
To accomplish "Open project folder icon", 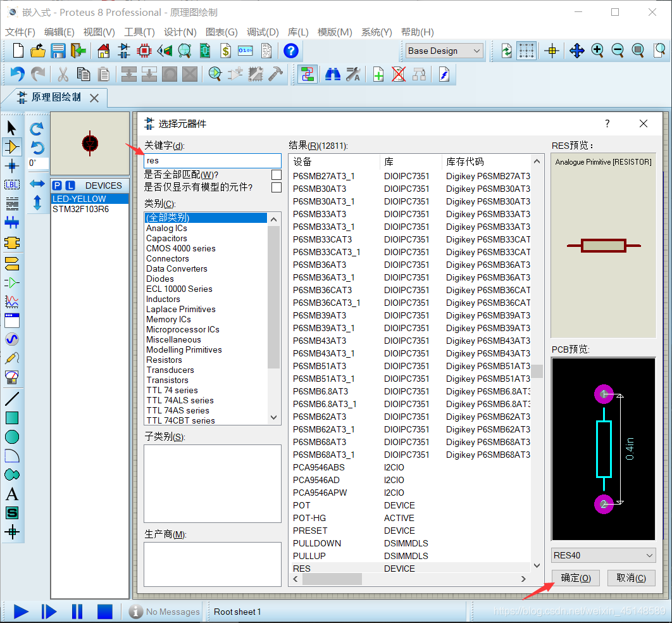I will pos(38,51).
